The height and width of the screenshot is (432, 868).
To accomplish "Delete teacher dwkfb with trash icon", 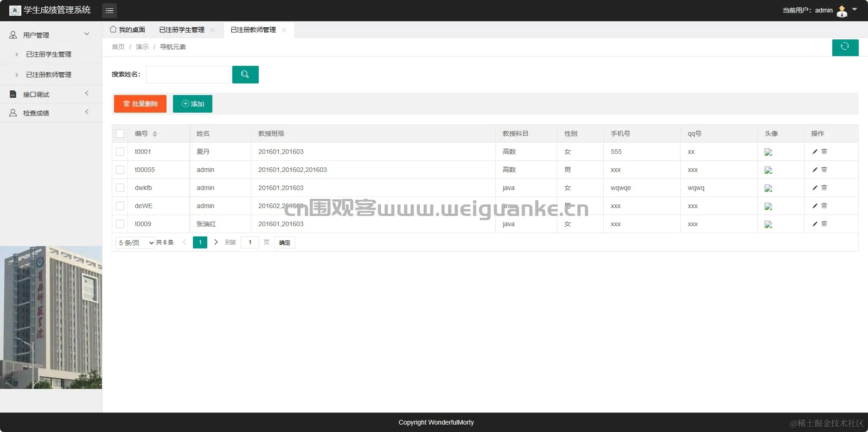I will [x=824, y=188].
